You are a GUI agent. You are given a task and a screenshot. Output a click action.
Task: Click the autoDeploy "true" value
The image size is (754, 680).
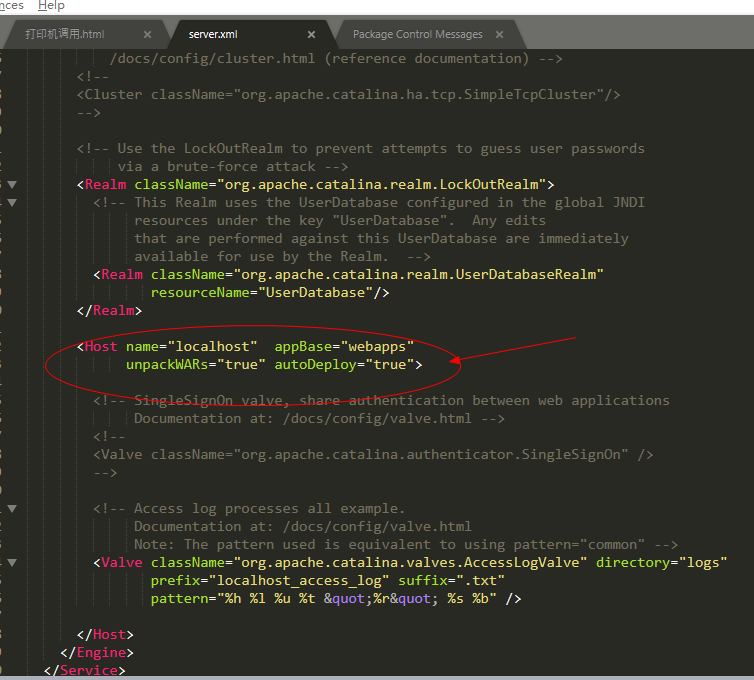pyautogui.click(x=390, y=365)
